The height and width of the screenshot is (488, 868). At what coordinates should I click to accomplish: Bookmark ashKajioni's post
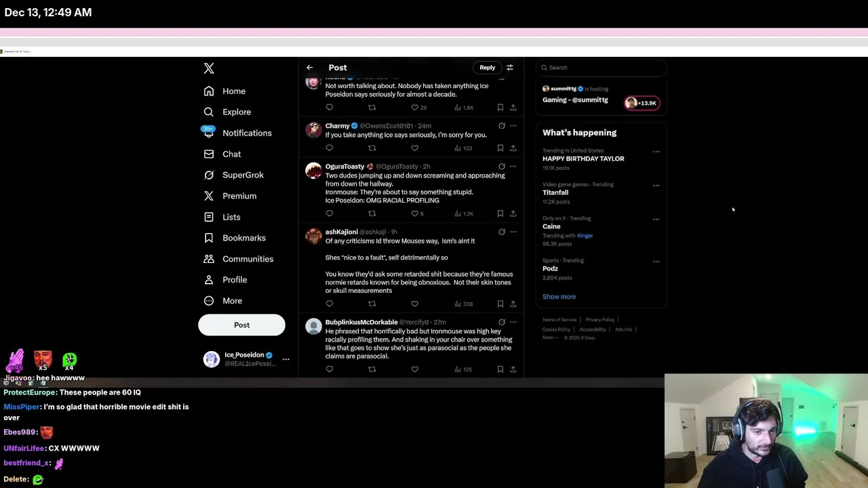(x=500, y=304)
